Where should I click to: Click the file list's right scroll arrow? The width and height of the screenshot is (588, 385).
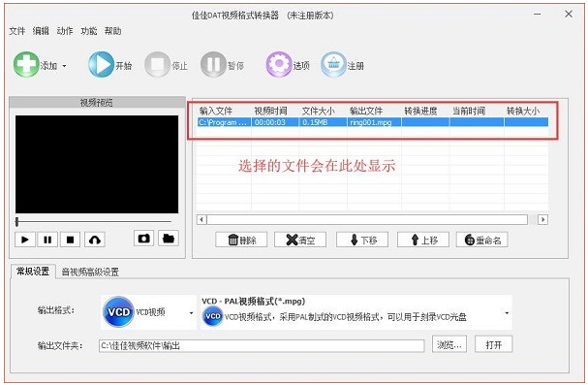click(x=542, y=219)
